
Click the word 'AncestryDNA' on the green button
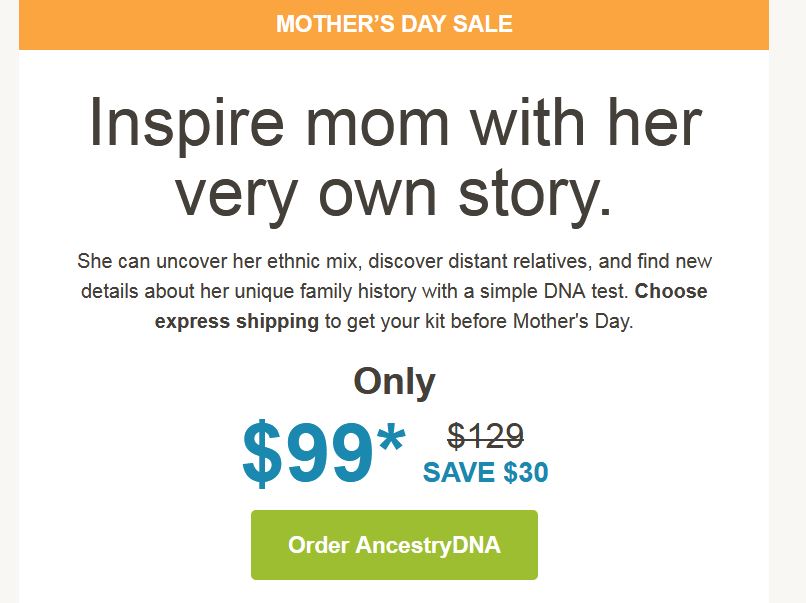428,545
